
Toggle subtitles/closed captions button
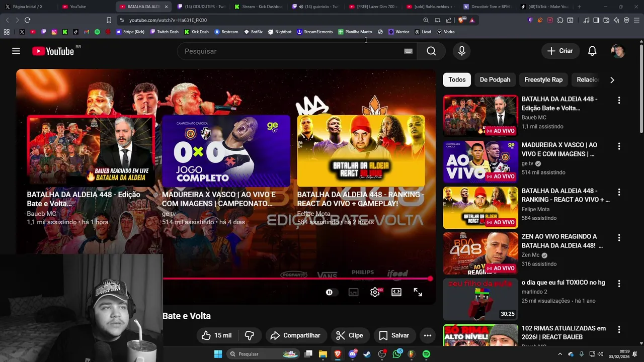pos(354,292)
